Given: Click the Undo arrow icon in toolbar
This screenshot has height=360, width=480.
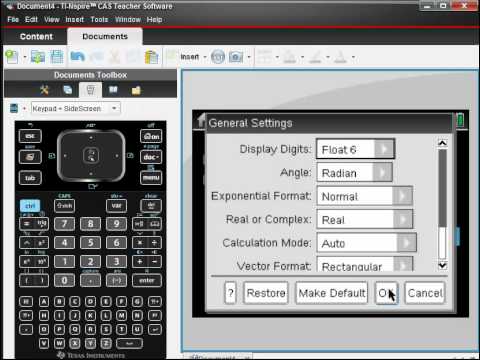Looking at the screenshot, I should [x=77, y=57].
